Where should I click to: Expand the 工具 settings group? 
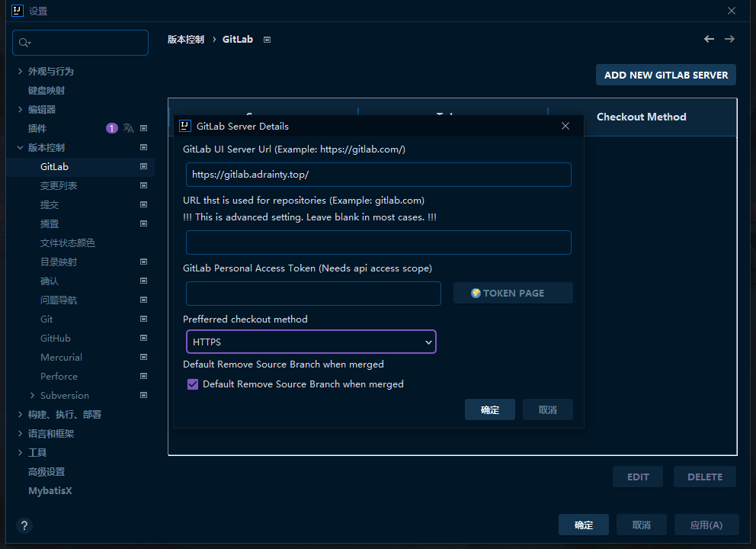pyautogui.click(x=21, y=452)
